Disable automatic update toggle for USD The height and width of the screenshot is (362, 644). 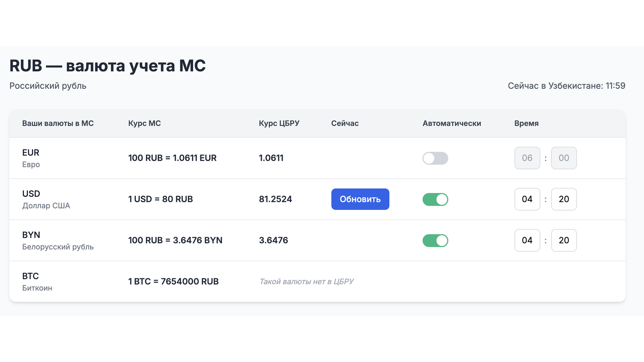(x=435, y=199)
